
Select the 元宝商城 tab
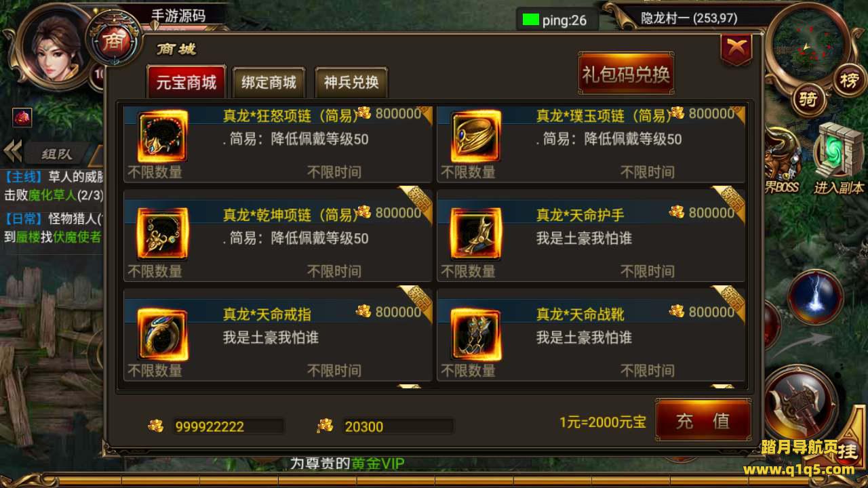click(x=186, y=83)
